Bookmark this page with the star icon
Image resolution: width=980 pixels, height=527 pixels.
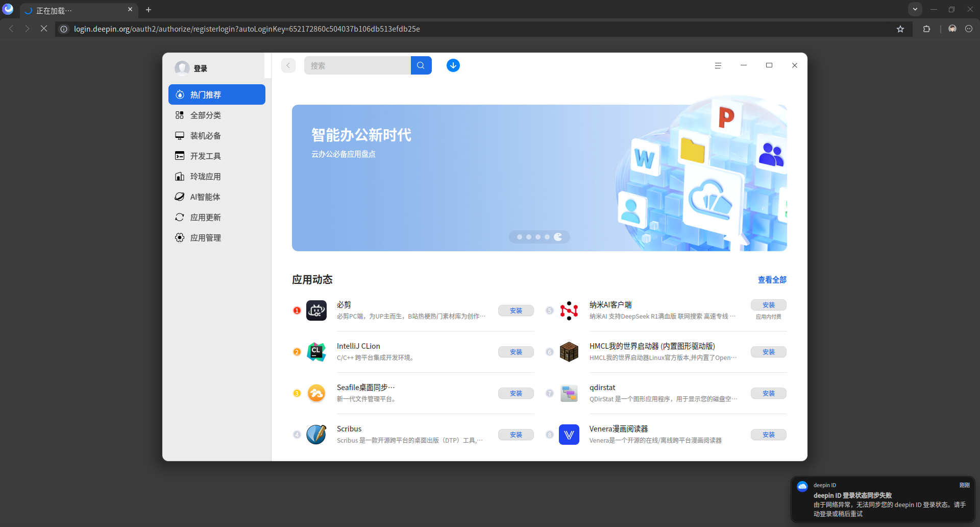tap(900, 29)
